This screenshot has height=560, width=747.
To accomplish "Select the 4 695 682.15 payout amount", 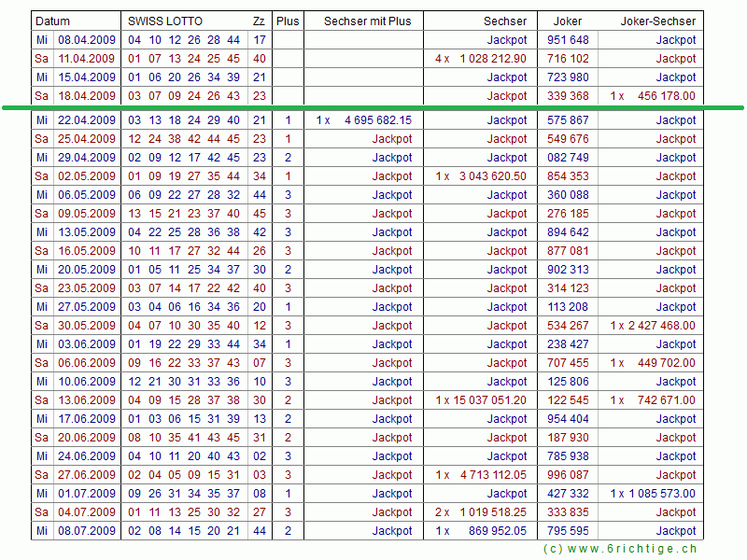I will [377, 120].
